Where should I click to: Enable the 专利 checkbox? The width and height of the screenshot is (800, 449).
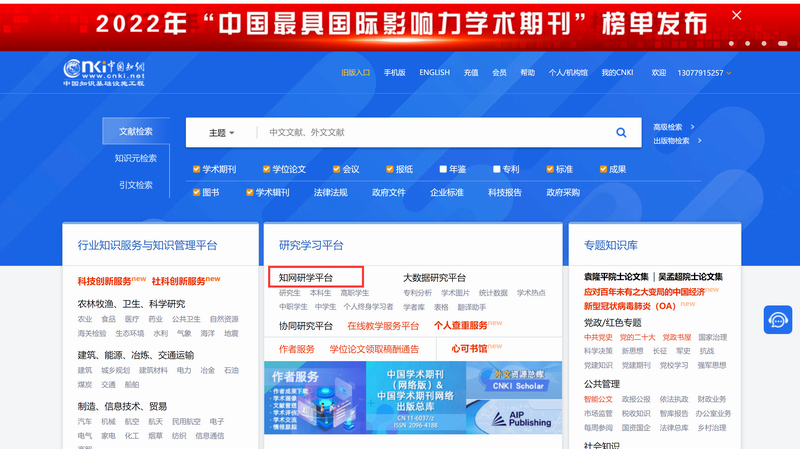[496, 169]
